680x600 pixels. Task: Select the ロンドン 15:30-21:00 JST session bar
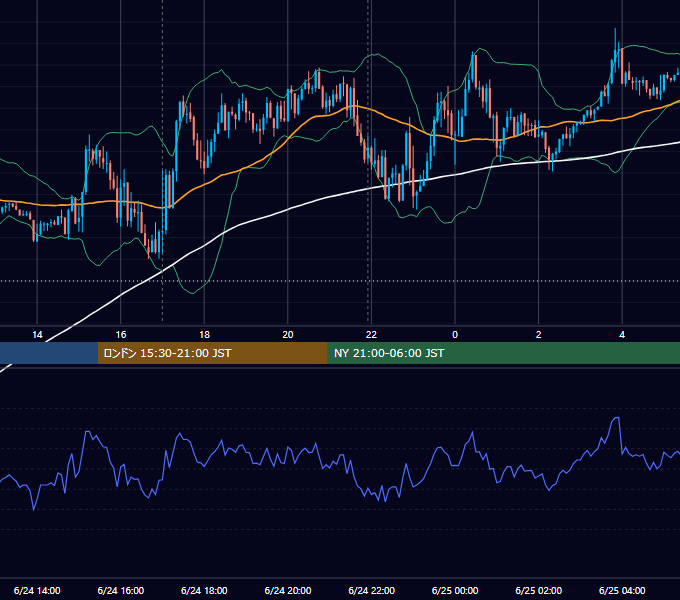pyautogui.click(x=212, y=353)
